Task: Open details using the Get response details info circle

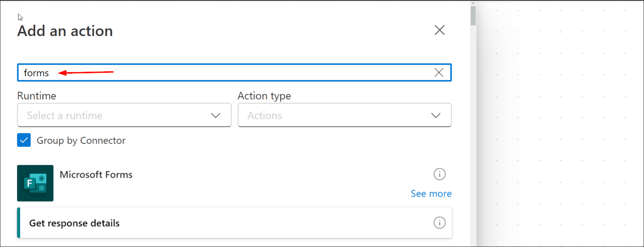Action: click(x=439, y=223)
